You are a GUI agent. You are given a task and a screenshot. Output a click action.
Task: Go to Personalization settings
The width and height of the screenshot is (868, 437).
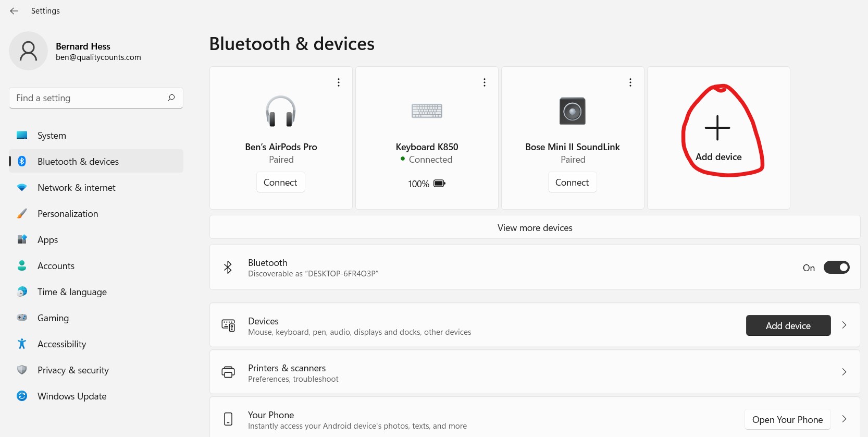[96, 214]
